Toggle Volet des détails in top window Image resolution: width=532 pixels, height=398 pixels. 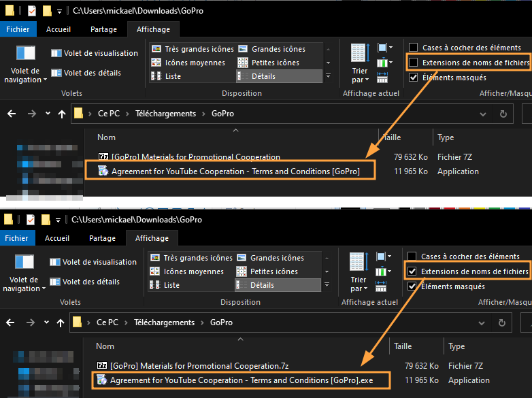(x=86, y=73)
